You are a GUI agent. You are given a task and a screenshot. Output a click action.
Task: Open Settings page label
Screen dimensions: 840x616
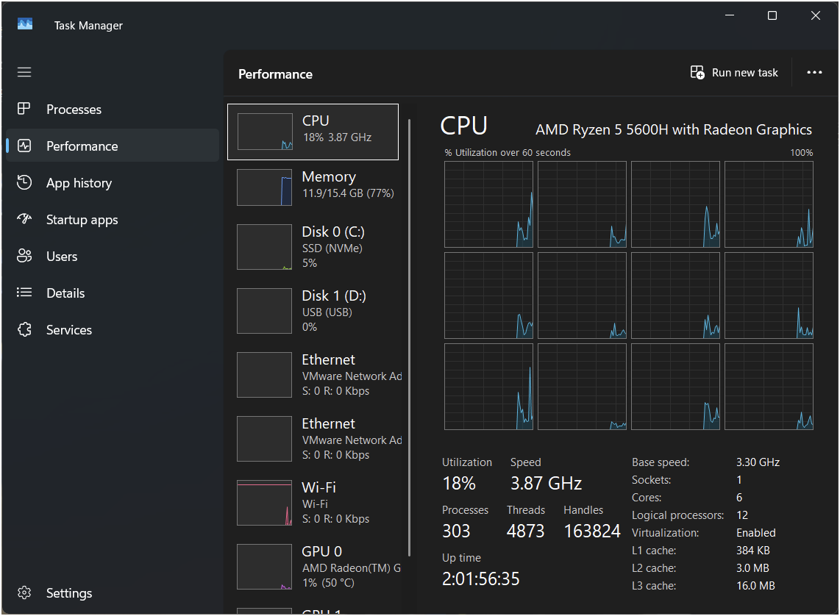69,593
